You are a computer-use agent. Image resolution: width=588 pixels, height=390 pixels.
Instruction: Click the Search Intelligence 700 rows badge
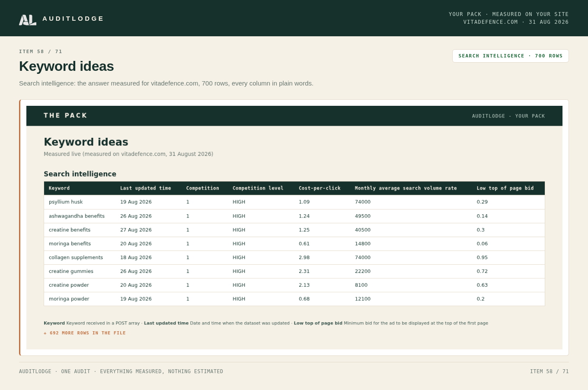(x=511, y=56)
